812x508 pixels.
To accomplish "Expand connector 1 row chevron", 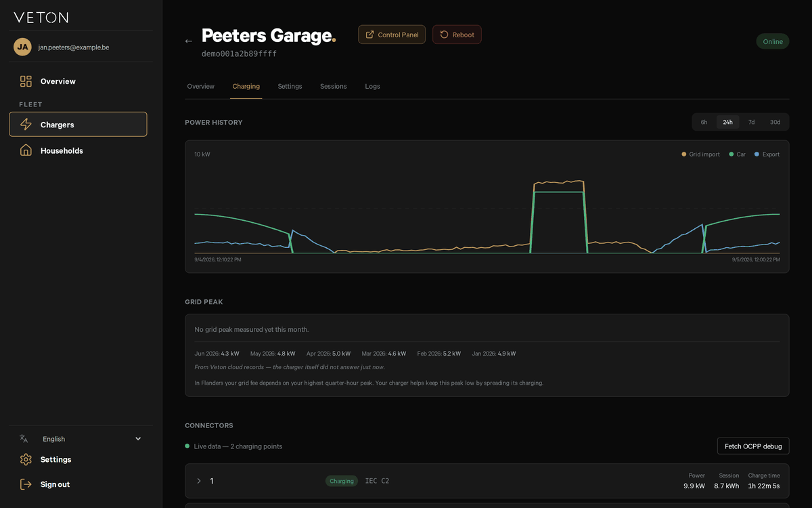I will pyautogui.click(x=199, y=481).
